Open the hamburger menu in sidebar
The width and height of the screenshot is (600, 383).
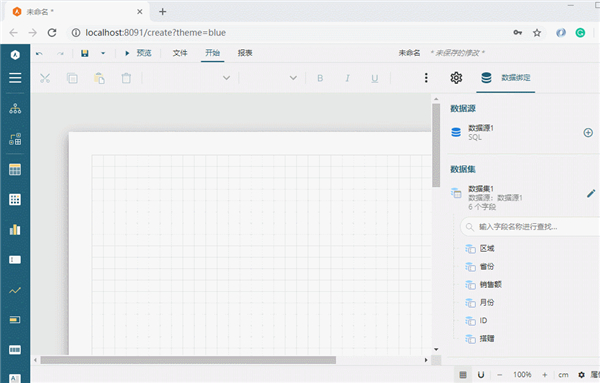point(15,78)
